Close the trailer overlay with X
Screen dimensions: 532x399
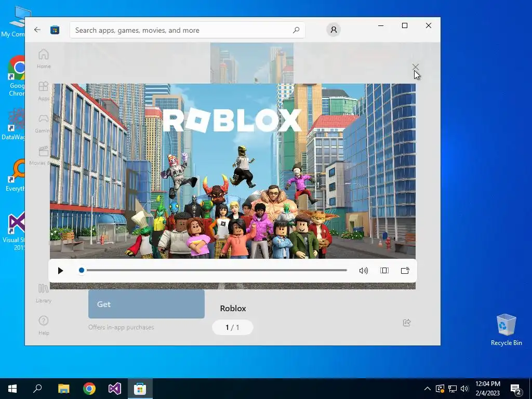(x=415, y=67)
